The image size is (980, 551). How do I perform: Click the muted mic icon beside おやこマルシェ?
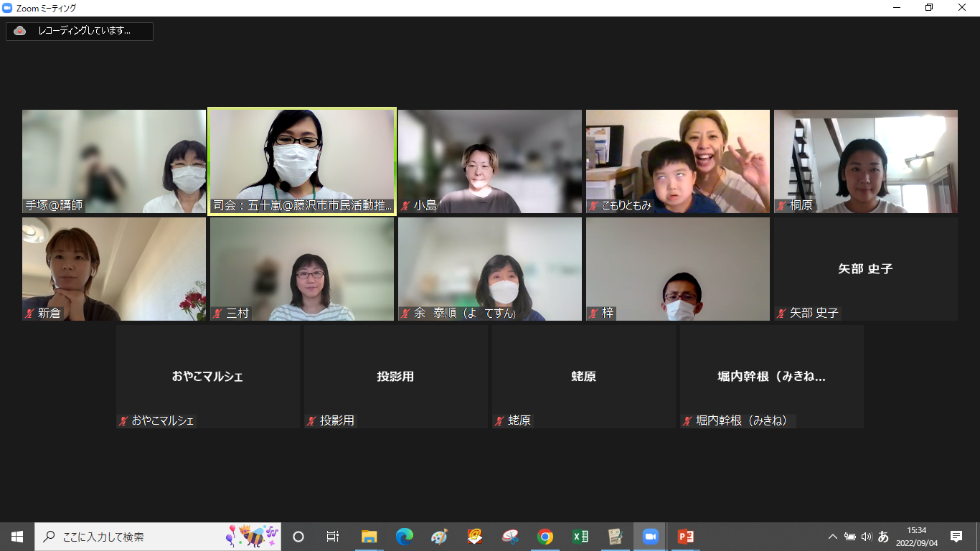click(123, 421)
